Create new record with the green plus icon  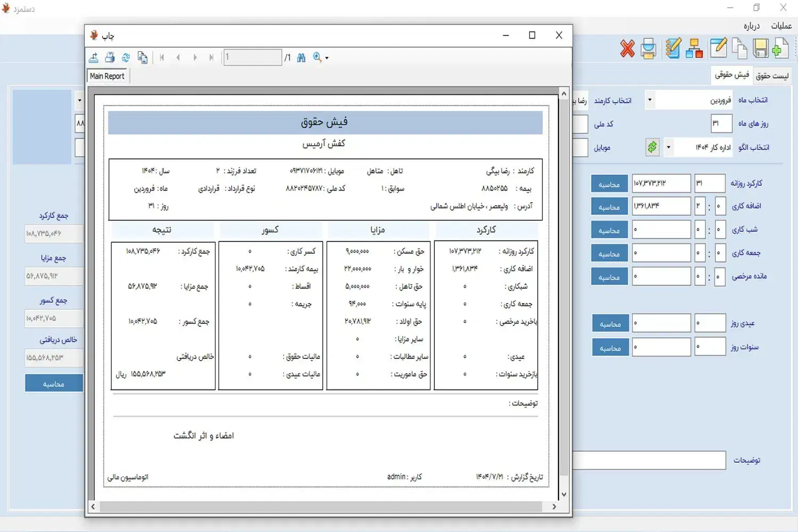pyautogui.click(x=779, y=48)
